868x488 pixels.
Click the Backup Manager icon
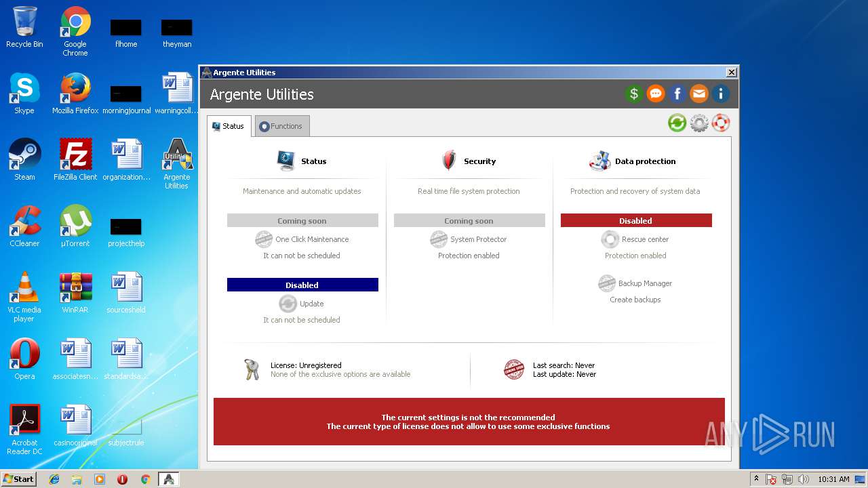click(x=607, y=283)
